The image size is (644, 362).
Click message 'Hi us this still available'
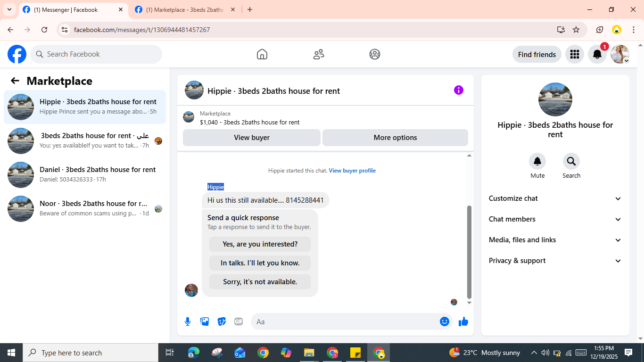point(265,200)
